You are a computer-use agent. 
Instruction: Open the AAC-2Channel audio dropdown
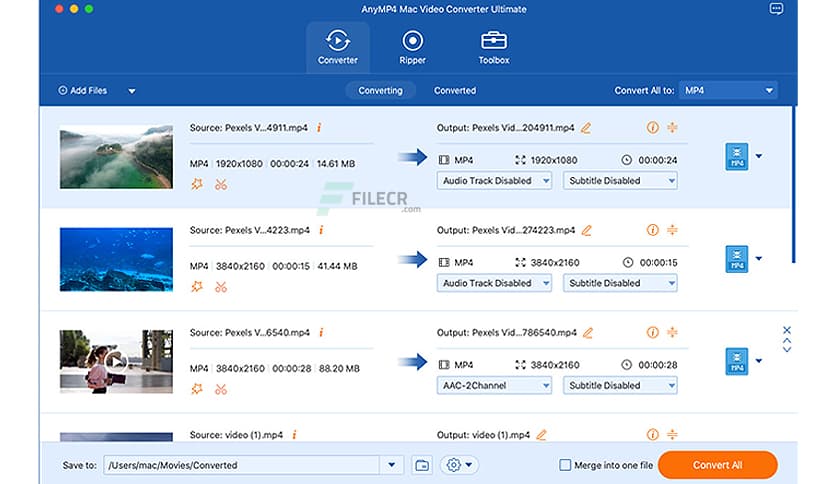(x=494, y=385)
